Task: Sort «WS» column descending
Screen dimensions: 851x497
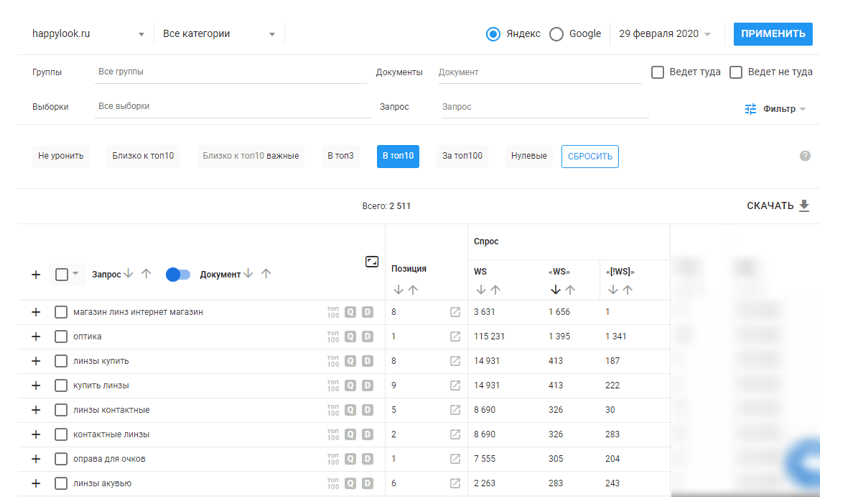Action: coord(555,290)
